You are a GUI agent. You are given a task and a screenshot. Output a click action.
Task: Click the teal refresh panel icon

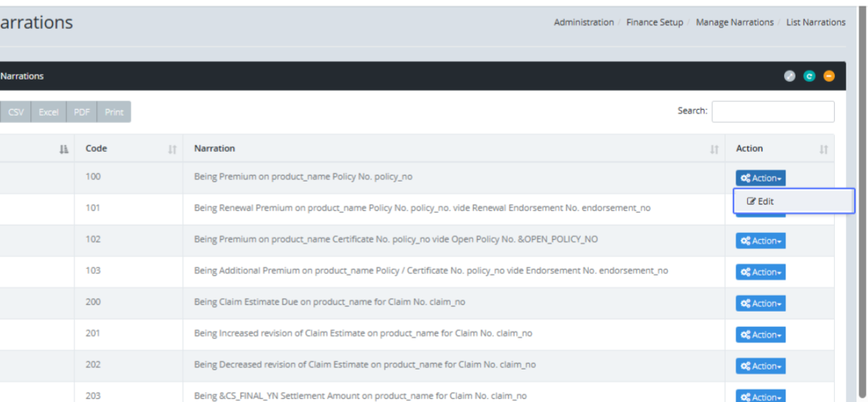coord(809,76)
